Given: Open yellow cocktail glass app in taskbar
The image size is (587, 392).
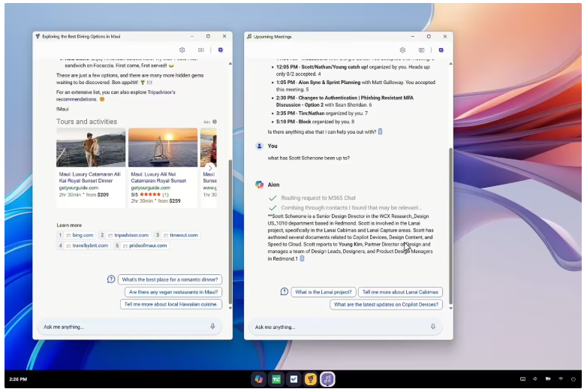Looking at the screenshot, I should pos(310,379).
